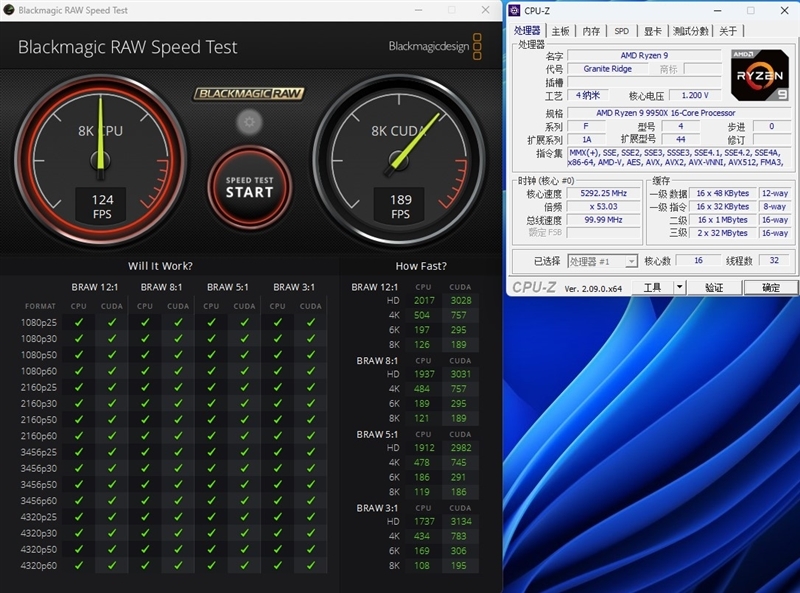Switch to the 内存 tab in CPU-Z
Screen dimensions: 800x593
point(591,31)
